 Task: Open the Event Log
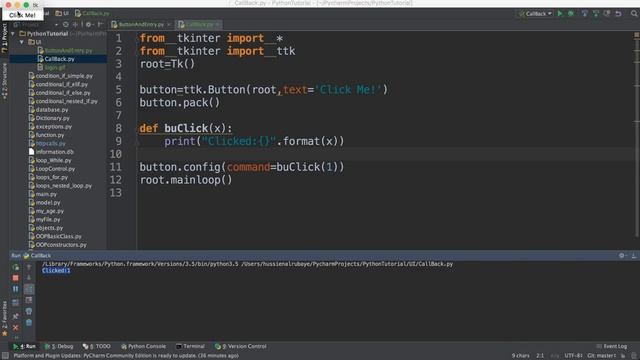point(612,346)
